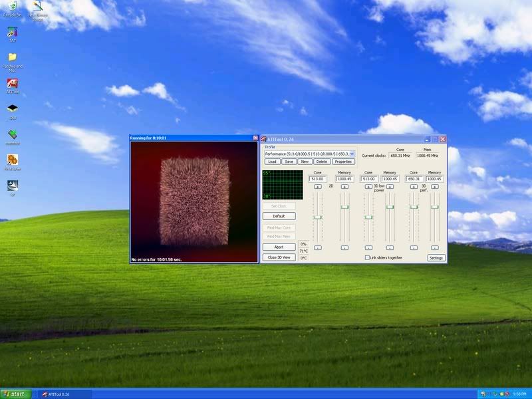
Task: Click the 3D low power Core field
Action: tap(368, 179)
